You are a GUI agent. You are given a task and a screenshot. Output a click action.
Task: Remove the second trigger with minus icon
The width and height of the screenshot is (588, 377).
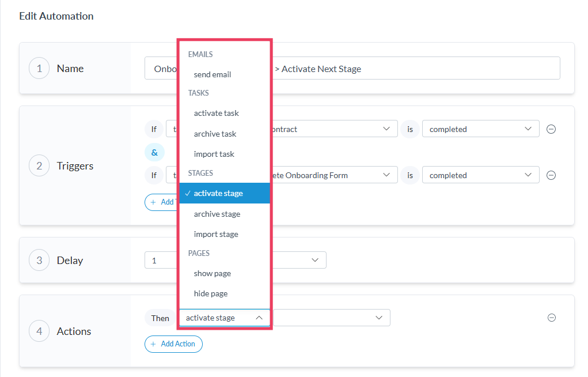pyautogui.click(x=551, y=175)
